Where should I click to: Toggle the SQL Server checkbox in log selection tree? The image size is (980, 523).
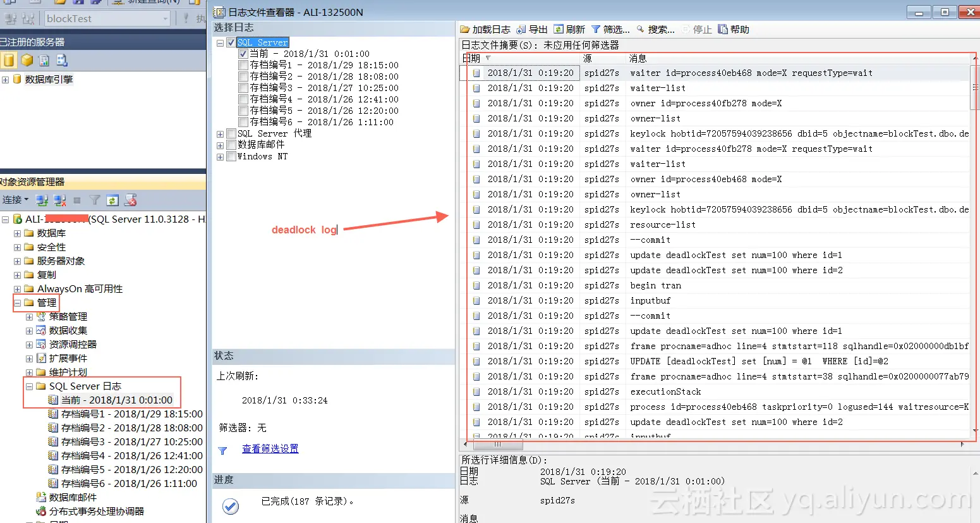coord(231,42)
